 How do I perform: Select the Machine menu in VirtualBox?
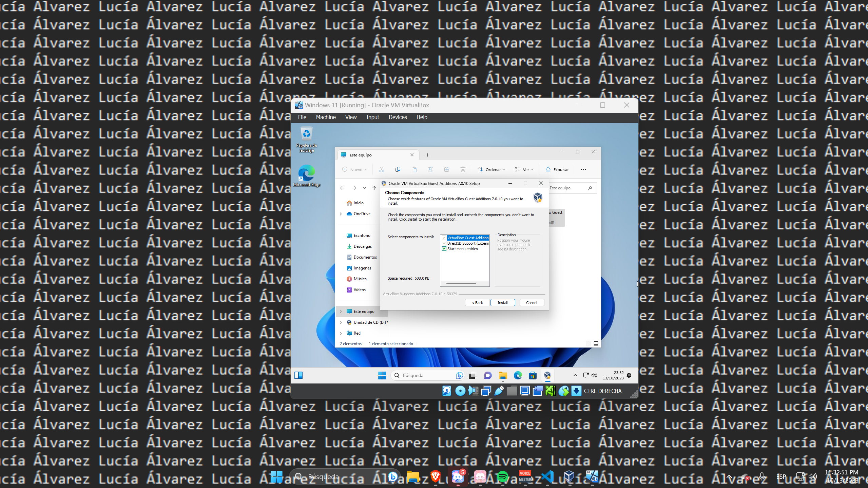(325, 117)
